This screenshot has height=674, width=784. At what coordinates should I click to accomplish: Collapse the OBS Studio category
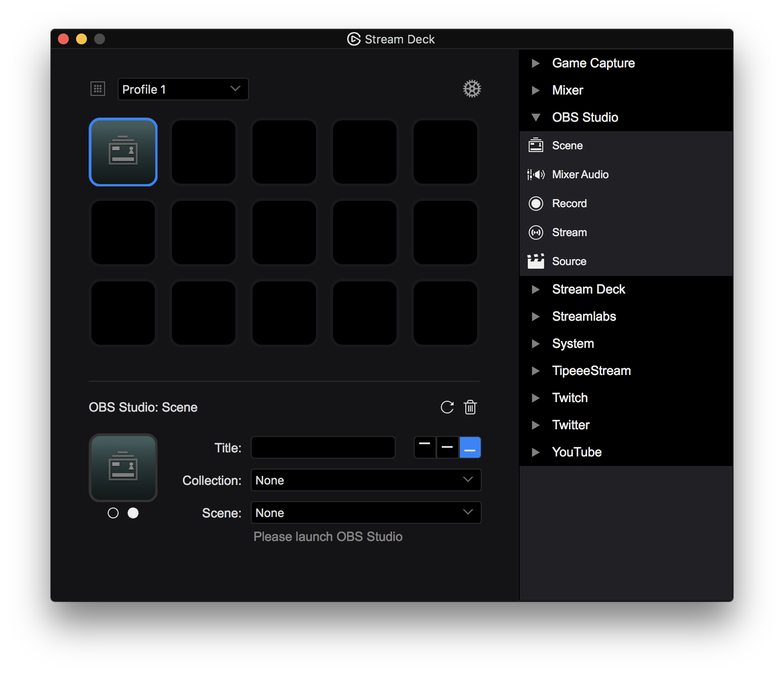536,118
